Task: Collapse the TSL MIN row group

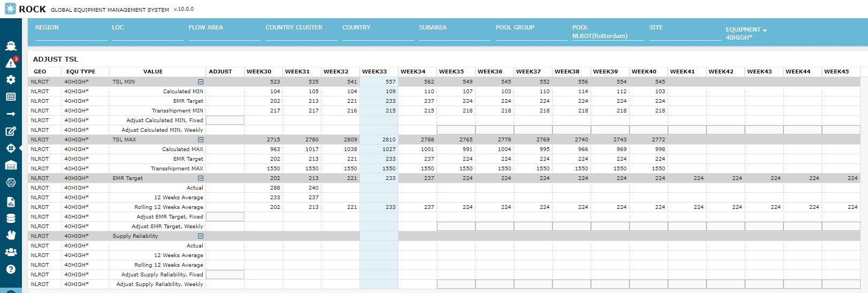Action: pos(201,82)
